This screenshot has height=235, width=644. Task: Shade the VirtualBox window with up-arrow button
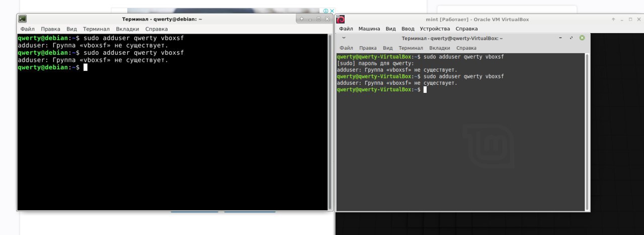coord(613,19)
